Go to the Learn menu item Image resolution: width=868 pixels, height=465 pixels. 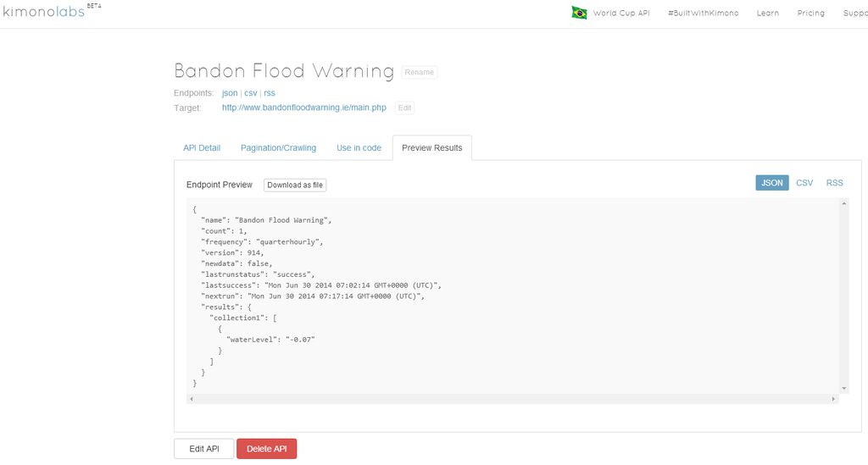pyautogui.click(x=767, y=14)
